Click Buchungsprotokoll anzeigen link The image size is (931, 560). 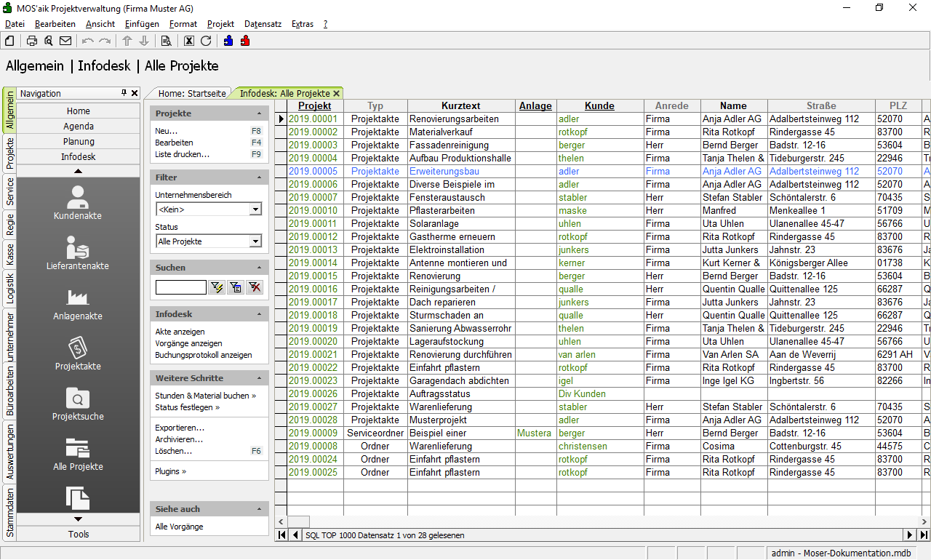(204, 355)
